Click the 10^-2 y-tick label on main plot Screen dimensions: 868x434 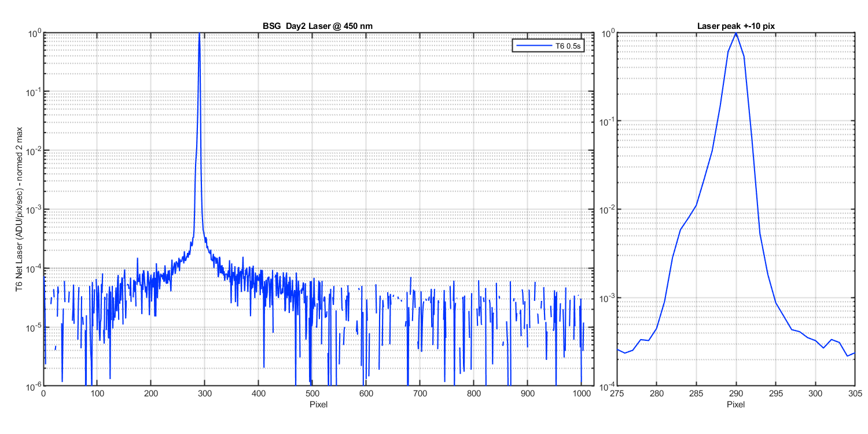(34, 150)
